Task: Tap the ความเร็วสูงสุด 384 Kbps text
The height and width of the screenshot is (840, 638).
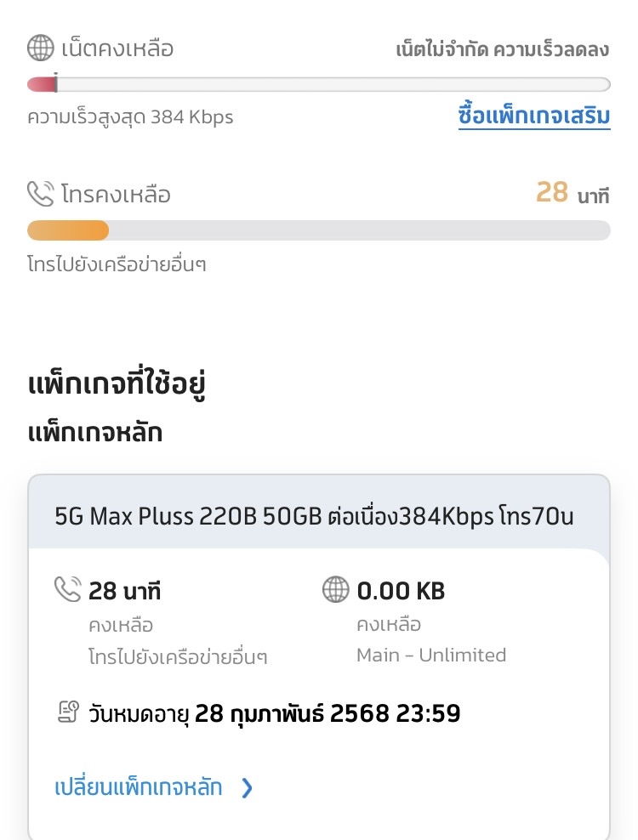Action: [130, 117]
